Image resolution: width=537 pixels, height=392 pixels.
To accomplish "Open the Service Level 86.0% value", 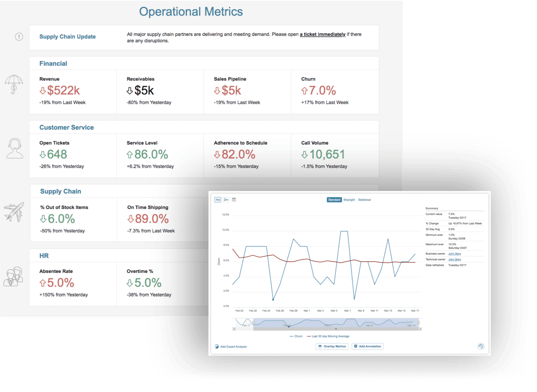I will click(151, 154).
